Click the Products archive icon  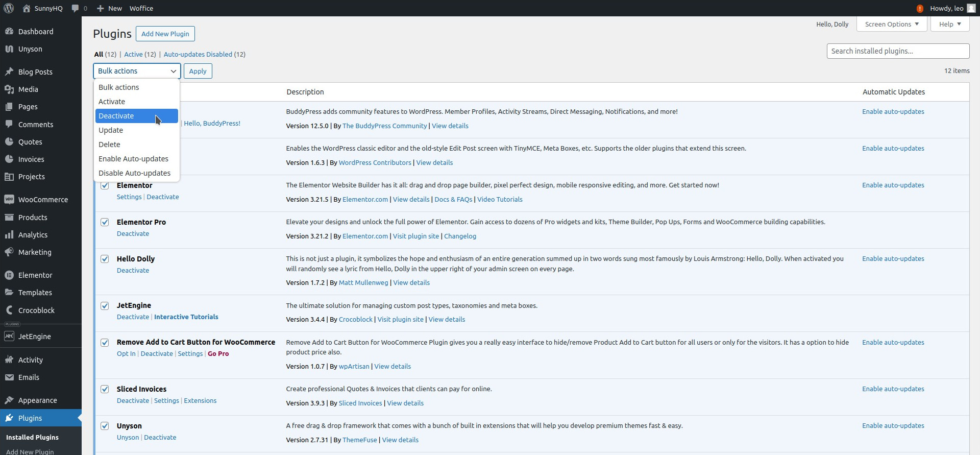(x=9, y=217)
